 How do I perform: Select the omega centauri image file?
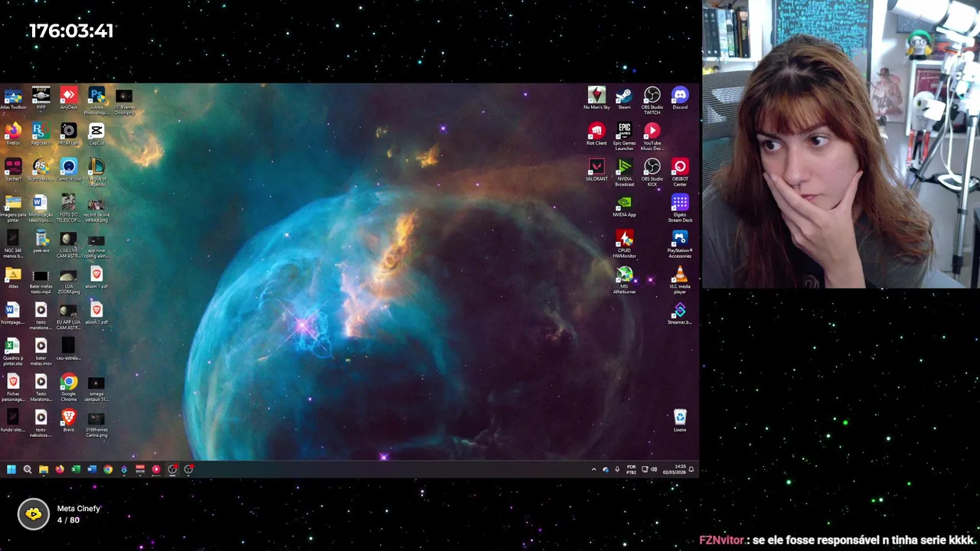click(96, 387)
